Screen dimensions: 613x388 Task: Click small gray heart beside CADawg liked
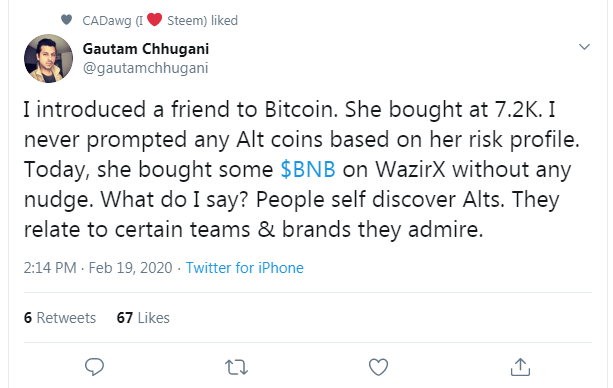pyautogui.click(x=66, y=20)
